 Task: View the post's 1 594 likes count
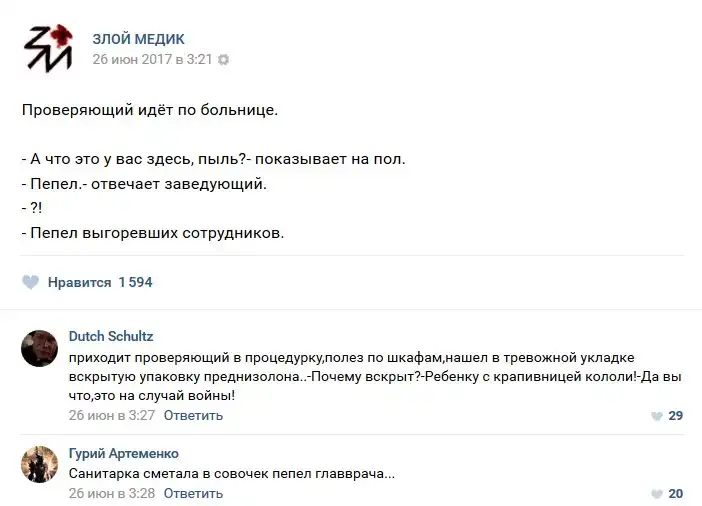(135, 282)
